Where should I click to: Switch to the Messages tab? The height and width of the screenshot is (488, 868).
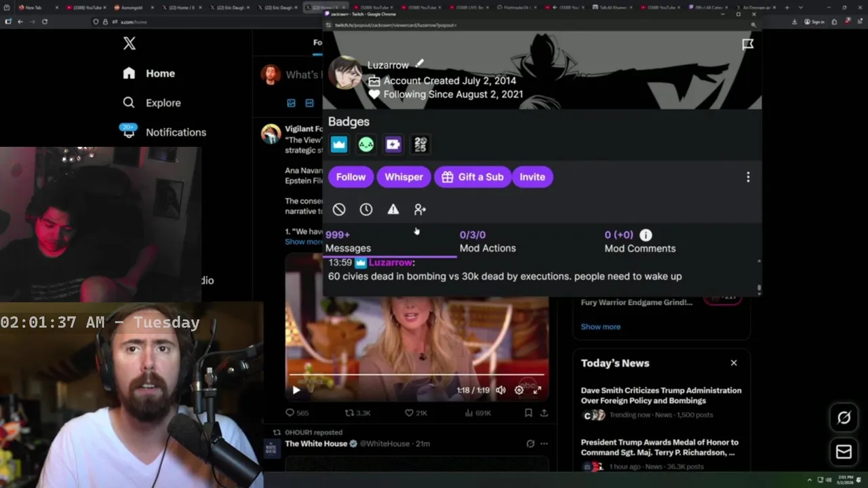391,241
